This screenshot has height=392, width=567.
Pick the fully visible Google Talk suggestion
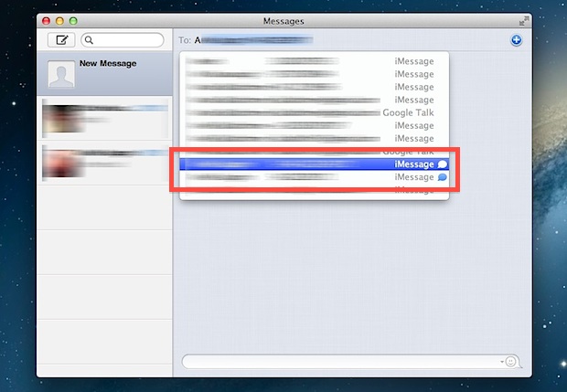pyautogui.click(x=315, y=112)
